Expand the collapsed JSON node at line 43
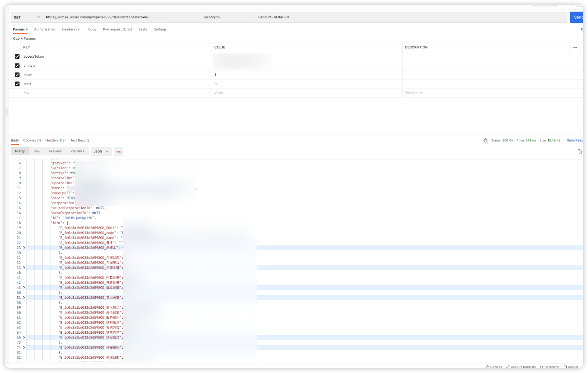The width and height of the screenshot is (588, 373). (24, 288)
